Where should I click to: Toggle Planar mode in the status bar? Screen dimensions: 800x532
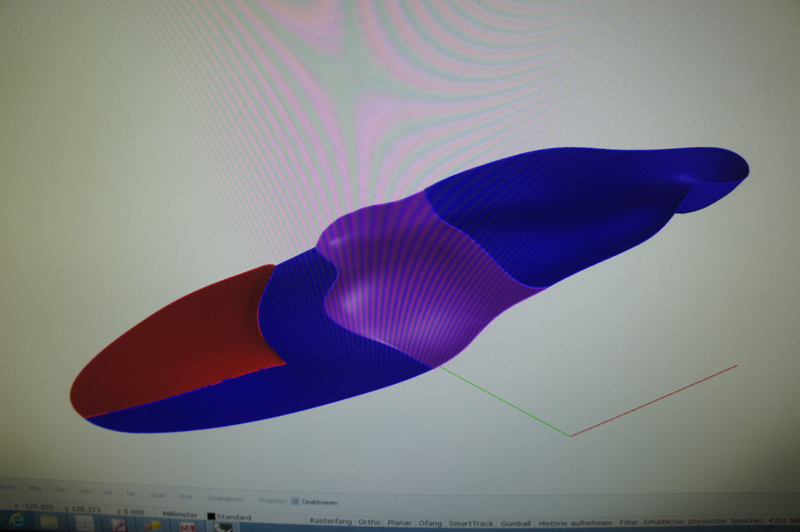click(x=399, y=523)
